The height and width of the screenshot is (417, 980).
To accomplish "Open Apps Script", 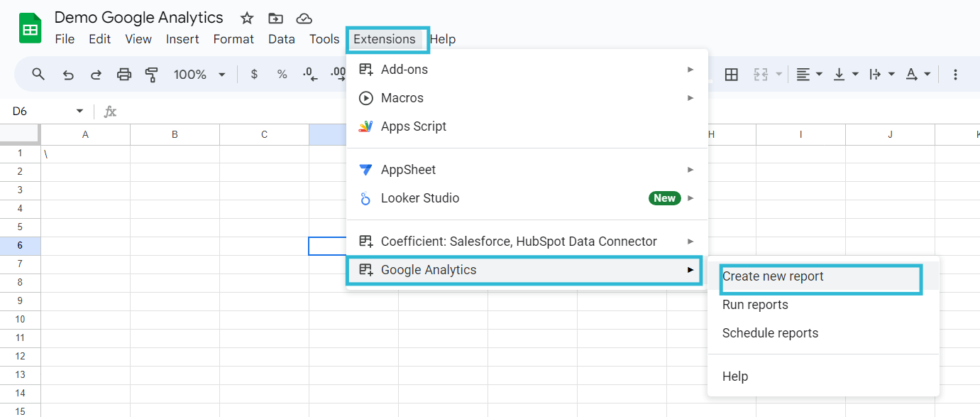I will (527, 126).
